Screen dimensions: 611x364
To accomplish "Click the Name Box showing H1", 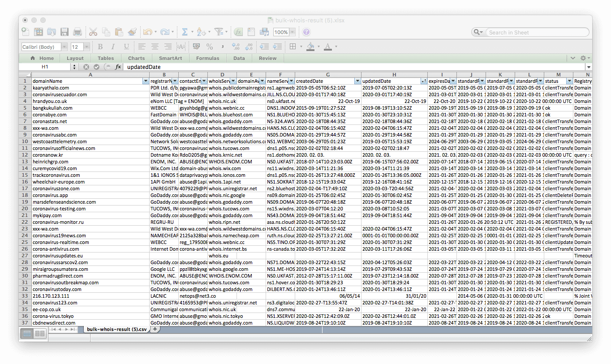I will click(45, 67).
